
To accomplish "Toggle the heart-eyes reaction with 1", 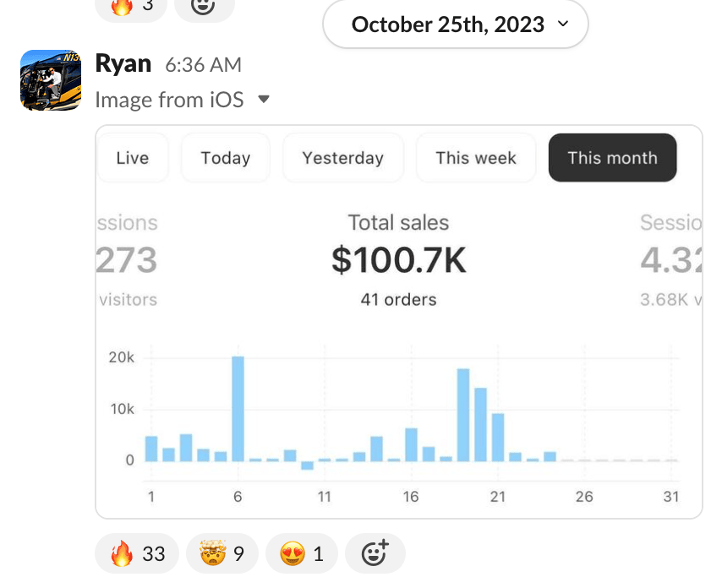I will point(301,554).
